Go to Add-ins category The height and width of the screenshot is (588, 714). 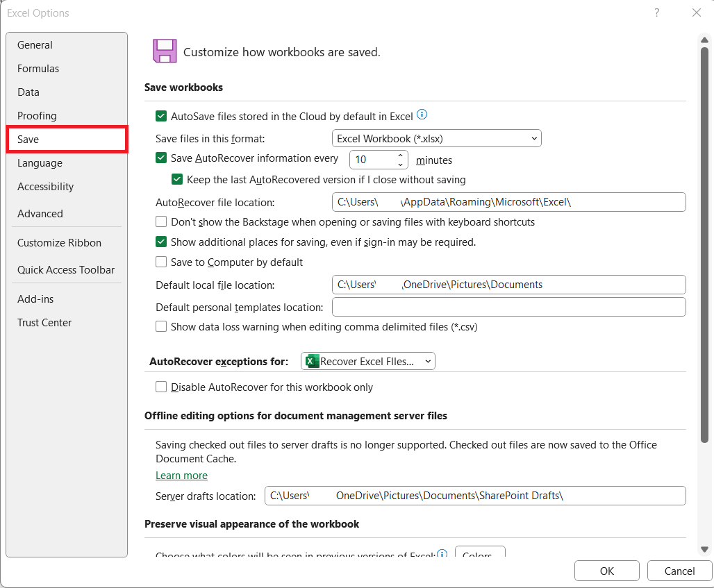click(x=67, y=299)
